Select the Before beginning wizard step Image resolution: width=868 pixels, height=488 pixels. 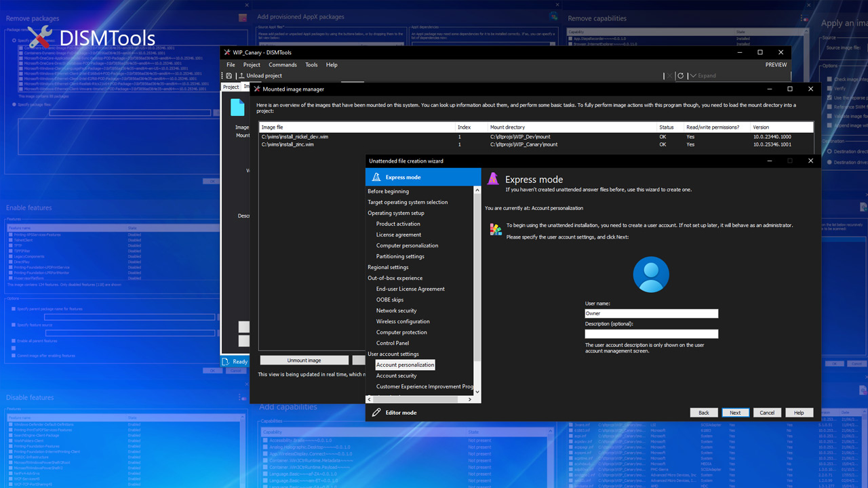389,191
